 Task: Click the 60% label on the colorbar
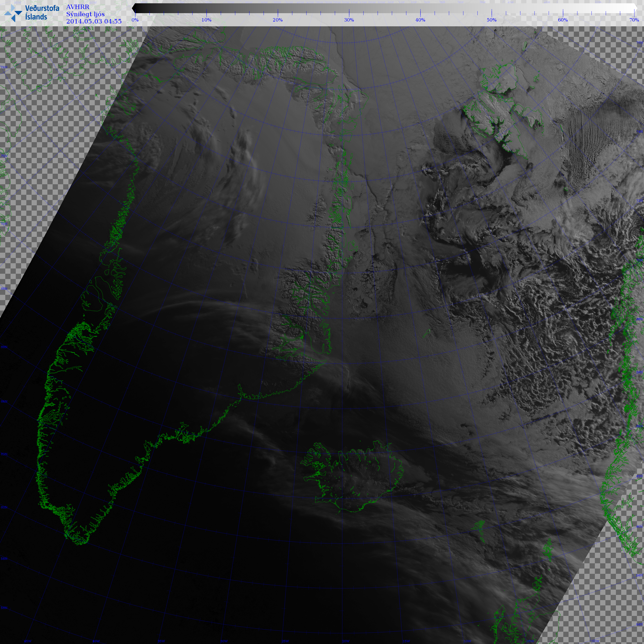(563, 20)
